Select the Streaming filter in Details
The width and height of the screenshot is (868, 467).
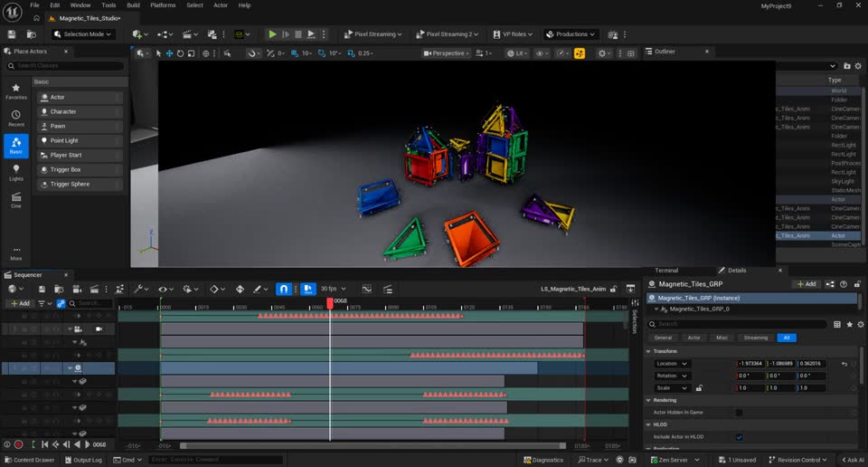(x=756, y=338)
